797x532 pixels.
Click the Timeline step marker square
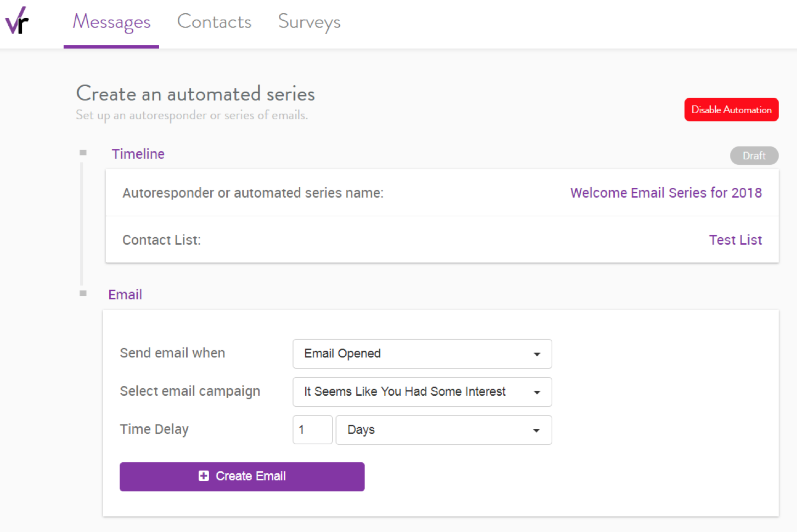coord(82,152)
